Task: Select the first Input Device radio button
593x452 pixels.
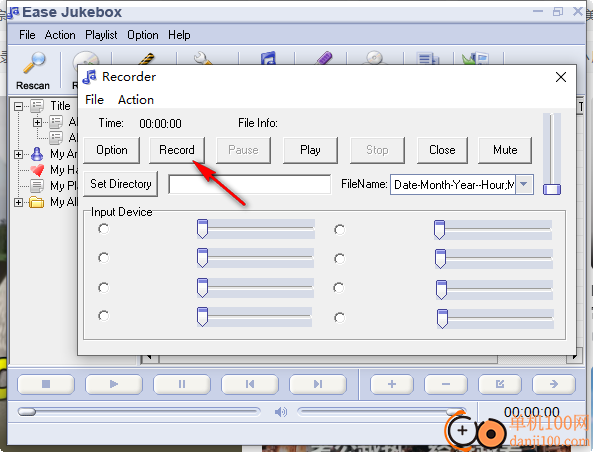Action: 104,229
